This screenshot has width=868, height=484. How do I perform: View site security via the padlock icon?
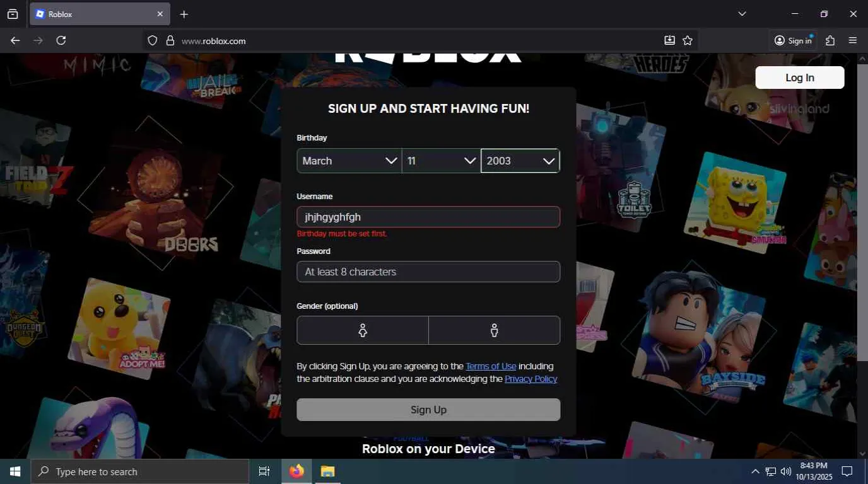click(170, 40)
